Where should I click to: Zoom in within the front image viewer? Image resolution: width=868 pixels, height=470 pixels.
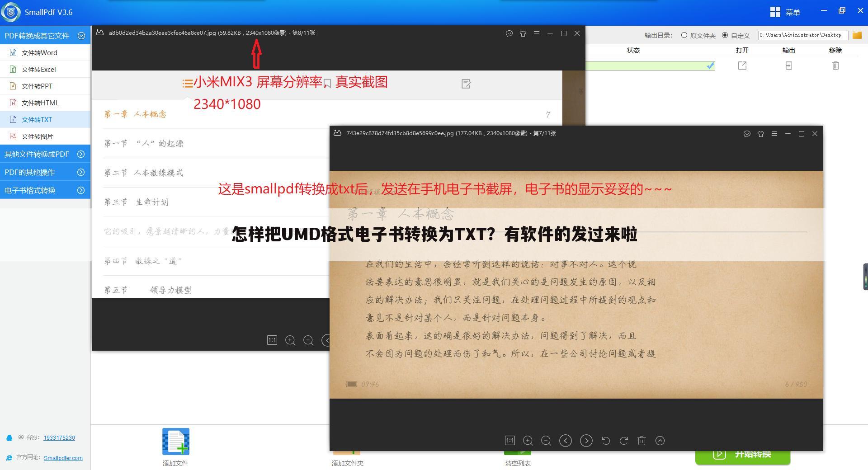[x=528, y=440]
